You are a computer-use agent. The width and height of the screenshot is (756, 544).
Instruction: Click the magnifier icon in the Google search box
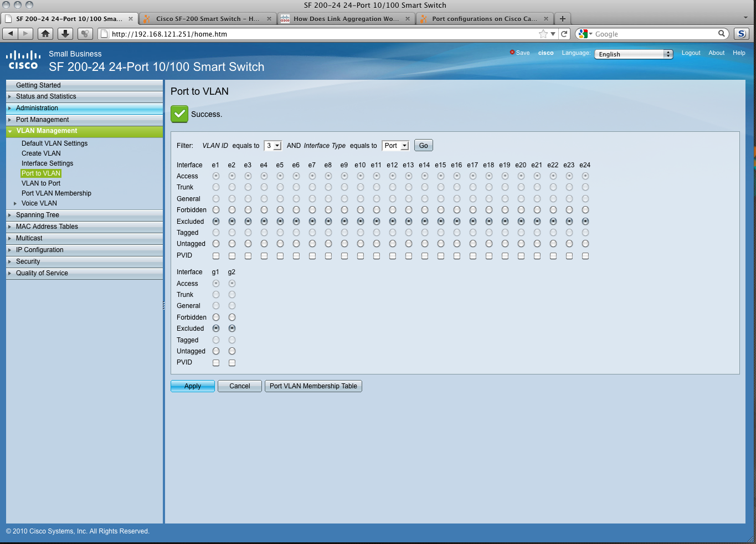click(722, 34)
